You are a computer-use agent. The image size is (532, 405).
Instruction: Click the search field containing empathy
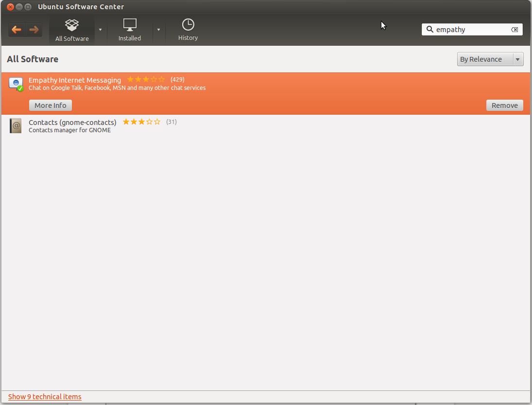coord(472,30)
